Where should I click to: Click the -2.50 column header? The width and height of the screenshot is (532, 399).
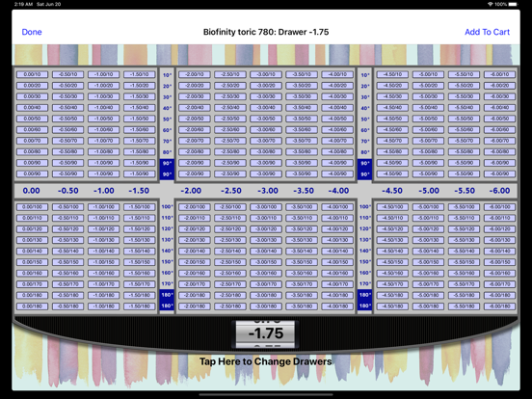click(231, 191)
